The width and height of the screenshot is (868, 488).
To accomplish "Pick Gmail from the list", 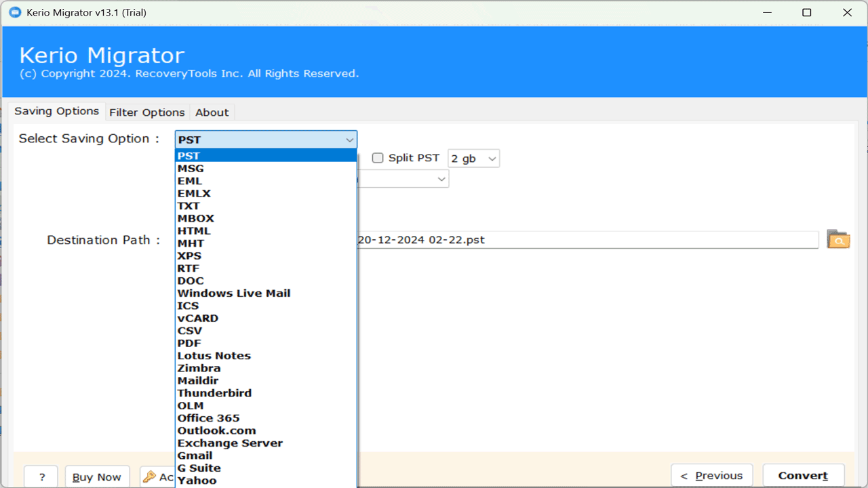I will [266, 455].
